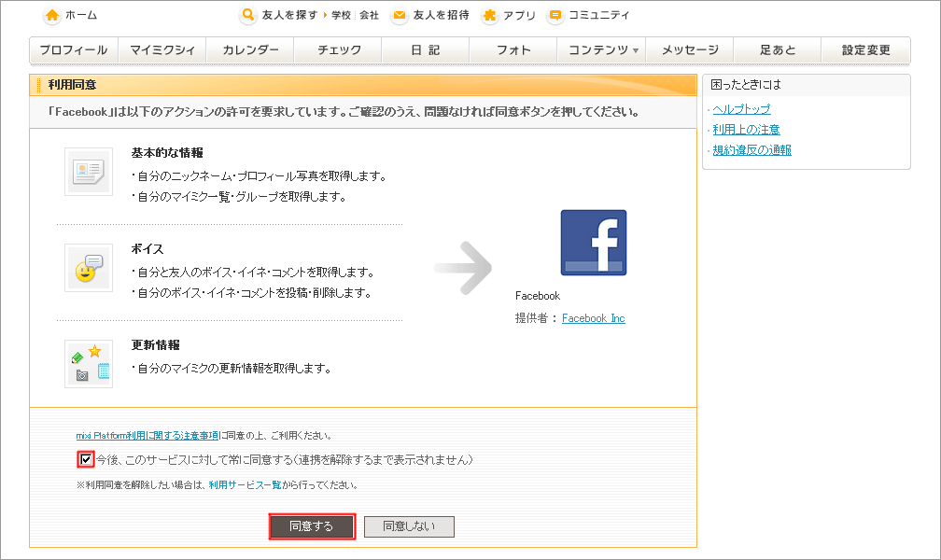Open the 足あと tab

pyautogui.click(x=778, y=49)
